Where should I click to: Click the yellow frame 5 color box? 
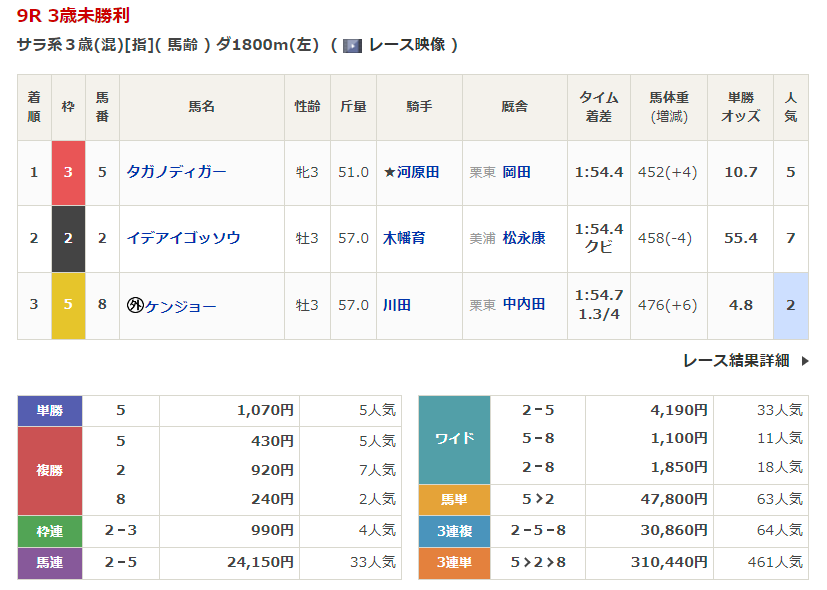pos(68,305)
